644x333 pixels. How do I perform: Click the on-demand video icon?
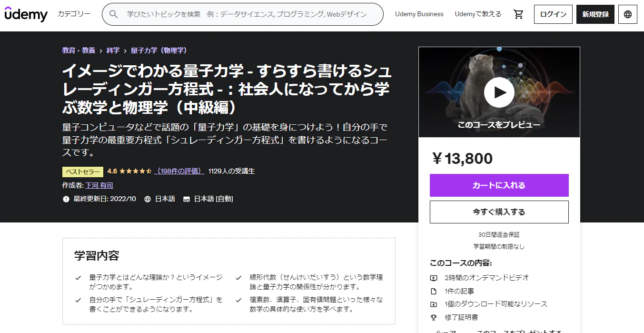click(434, 278)
